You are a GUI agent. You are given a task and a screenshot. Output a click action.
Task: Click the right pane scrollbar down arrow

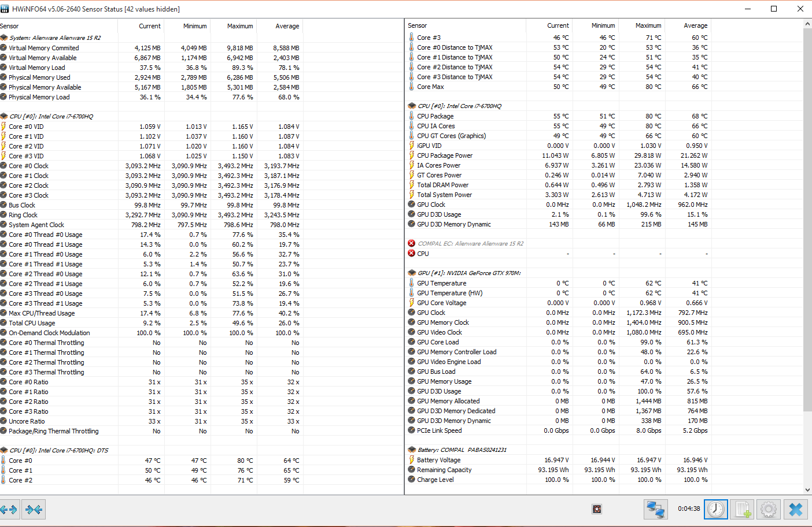(x=807, y=490)
